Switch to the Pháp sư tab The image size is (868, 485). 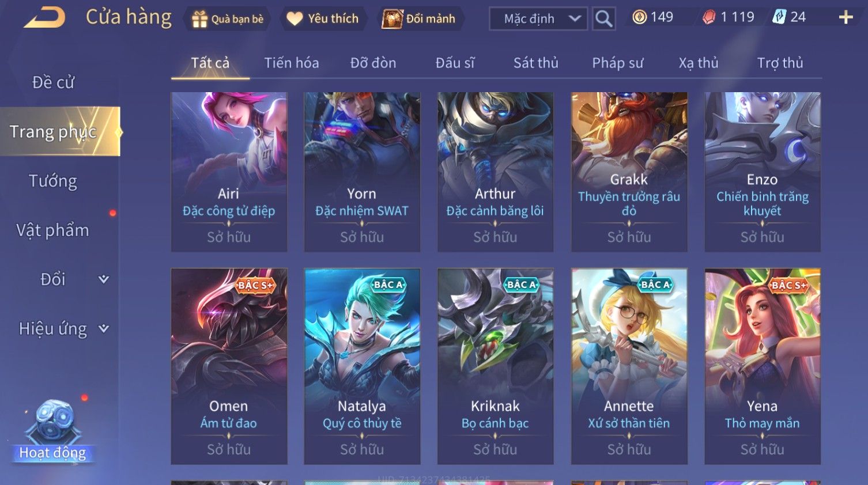617,63
